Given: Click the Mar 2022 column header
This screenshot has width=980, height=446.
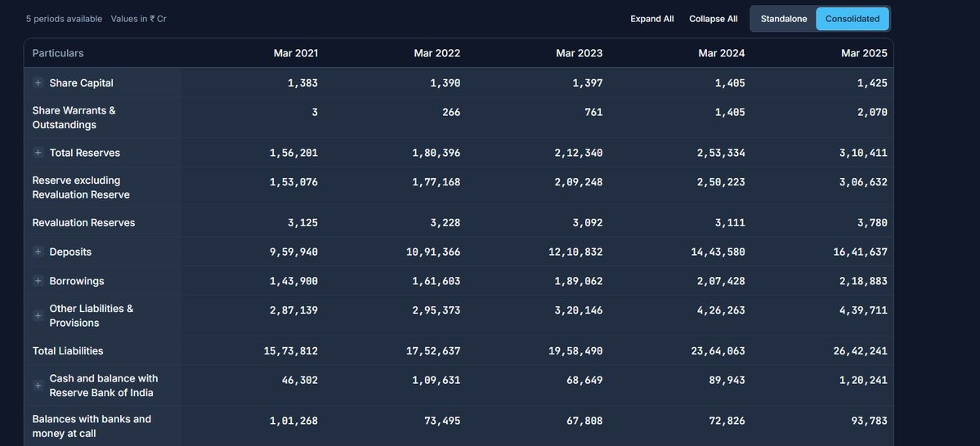Looking at the screenshot, I should pyautogui.click(x=436, y=53).
